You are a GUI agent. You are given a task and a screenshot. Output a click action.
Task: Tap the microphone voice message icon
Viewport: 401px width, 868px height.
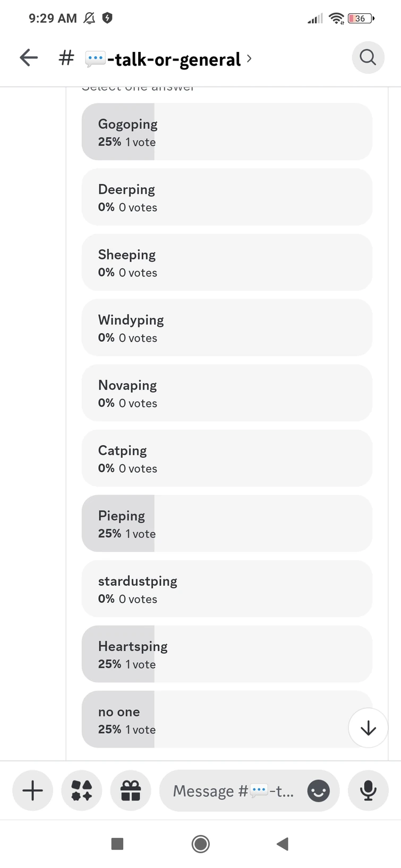[368, 791]
